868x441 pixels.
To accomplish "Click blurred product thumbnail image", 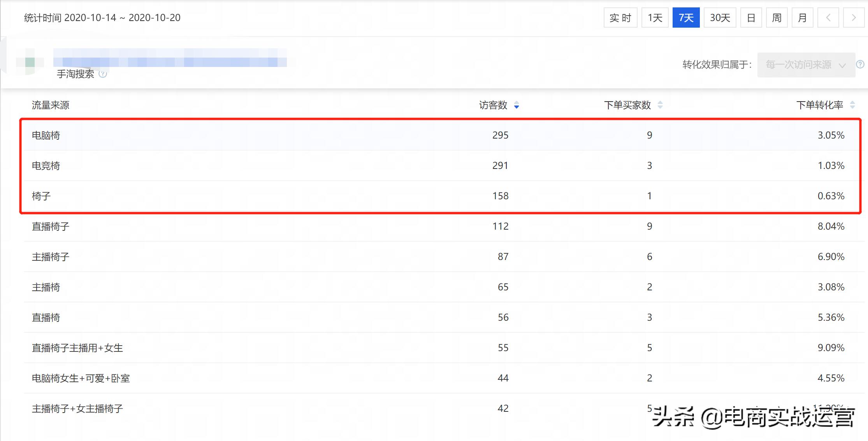I will coord(30,62).
